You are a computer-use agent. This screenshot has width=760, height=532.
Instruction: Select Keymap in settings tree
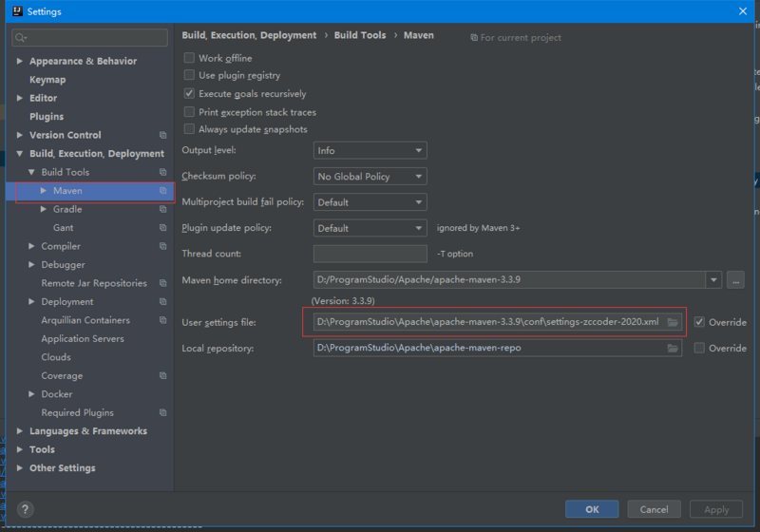coord(47,80)
